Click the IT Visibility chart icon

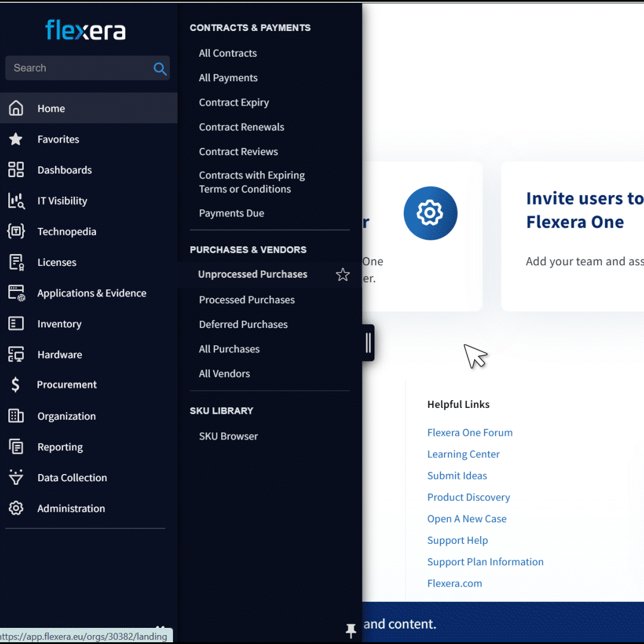tap(16, 201)
